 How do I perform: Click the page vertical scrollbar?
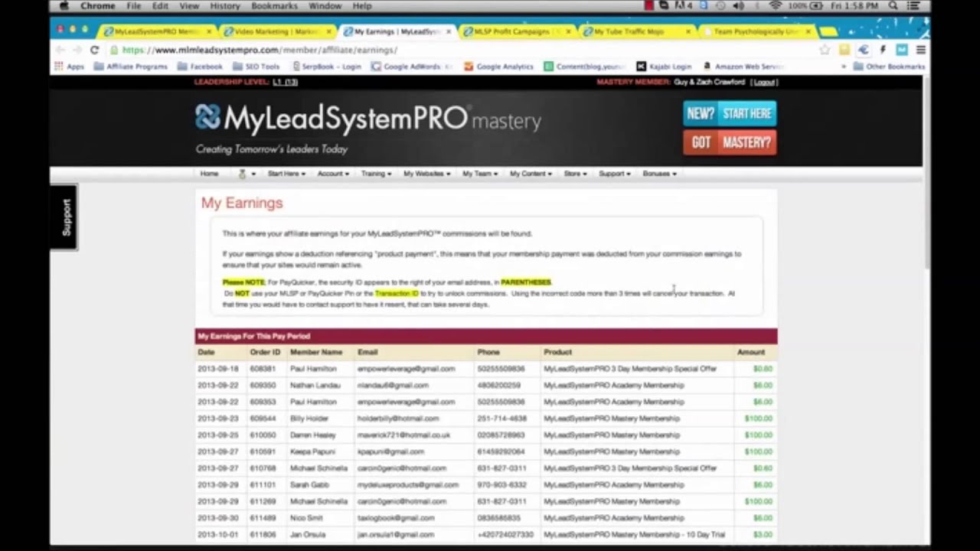point(926,172)
